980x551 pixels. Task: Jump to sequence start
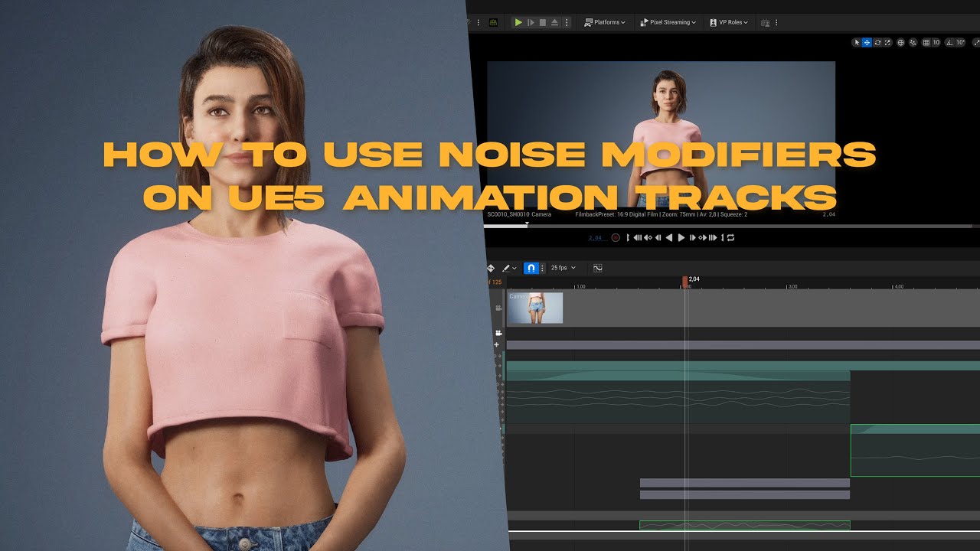638,238
